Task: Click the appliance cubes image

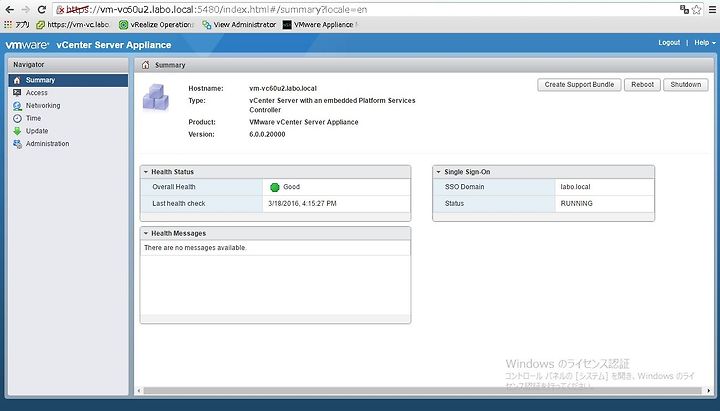Action: click(156, 97)
